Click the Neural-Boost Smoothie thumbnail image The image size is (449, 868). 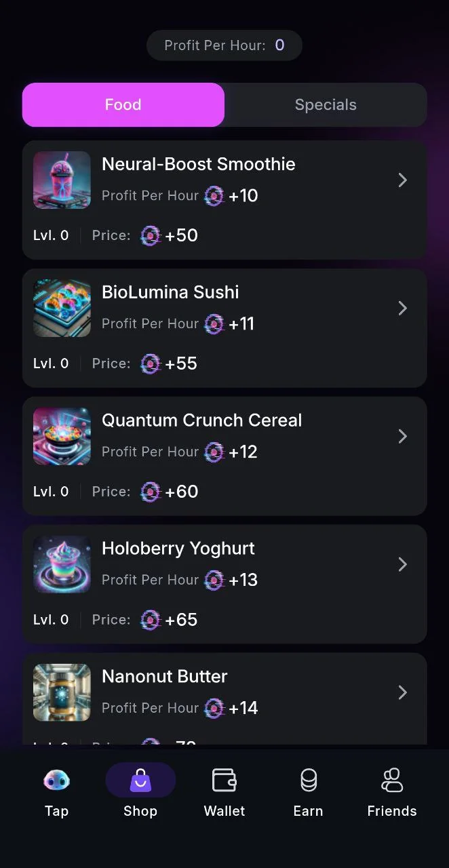(62, 180)
